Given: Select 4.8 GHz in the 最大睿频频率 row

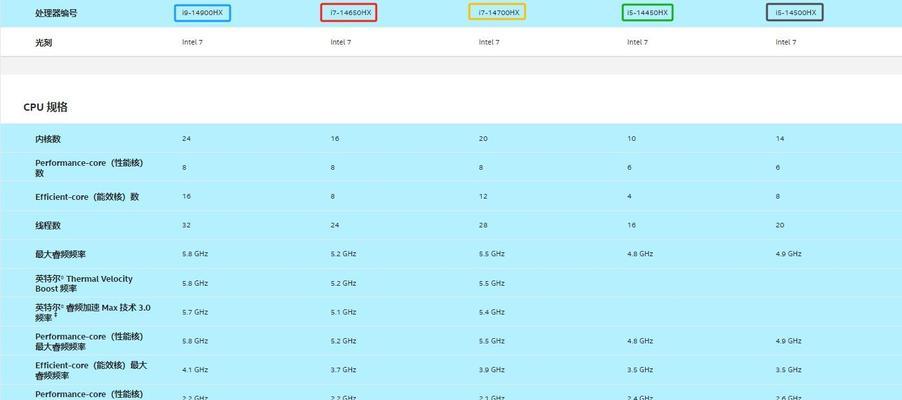Looking at the screenshot, I should click(640, 254).
